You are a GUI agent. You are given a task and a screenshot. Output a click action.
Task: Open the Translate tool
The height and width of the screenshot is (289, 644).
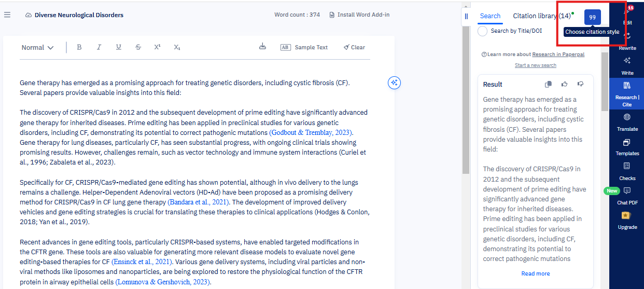pos(627,122)
